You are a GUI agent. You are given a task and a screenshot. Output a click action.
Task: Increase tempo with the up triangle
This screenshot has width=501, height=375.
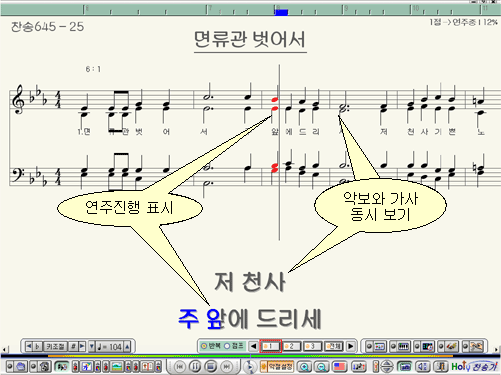point(127,347)
